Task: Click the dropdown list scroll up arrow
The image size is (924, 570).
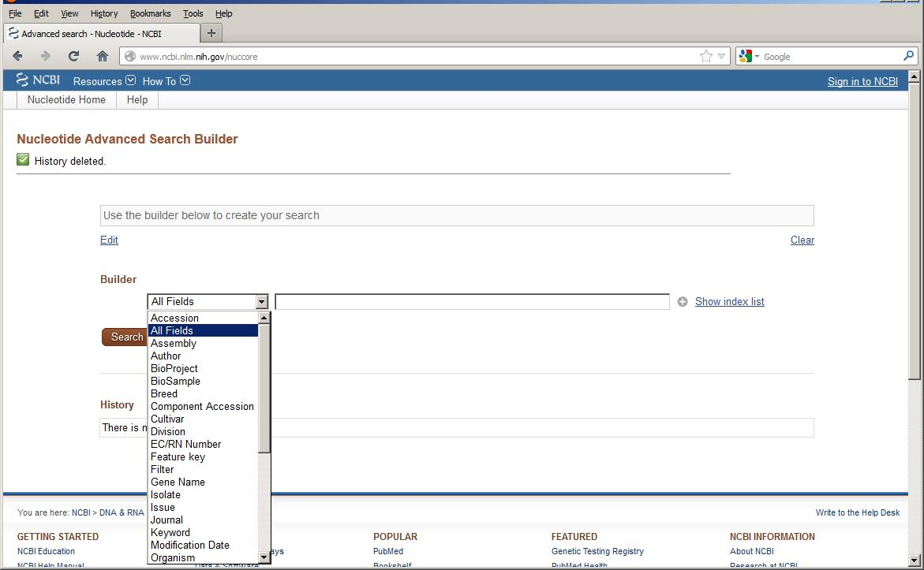Action: (x=264, y=318)
